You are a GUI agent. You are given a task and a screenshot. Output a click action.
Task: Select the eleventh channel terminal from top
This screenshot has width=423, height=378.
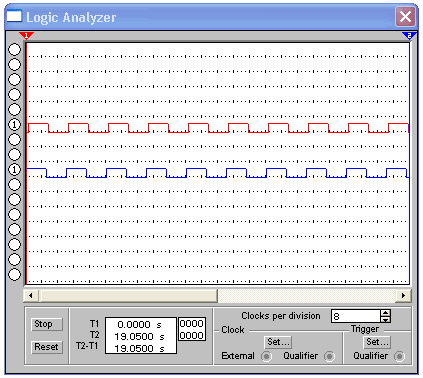coord(14,199)
